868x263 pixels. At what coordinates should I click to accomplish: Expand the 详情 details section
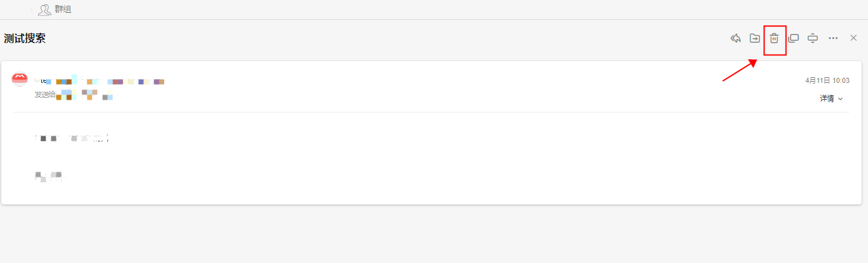click(827, 98)
